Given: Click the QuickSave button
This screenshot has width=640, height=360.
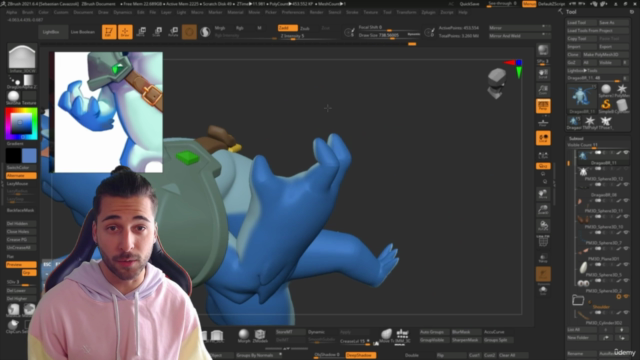Looking at the screenshot, I should pyautogui.click(x=470, y=4).
